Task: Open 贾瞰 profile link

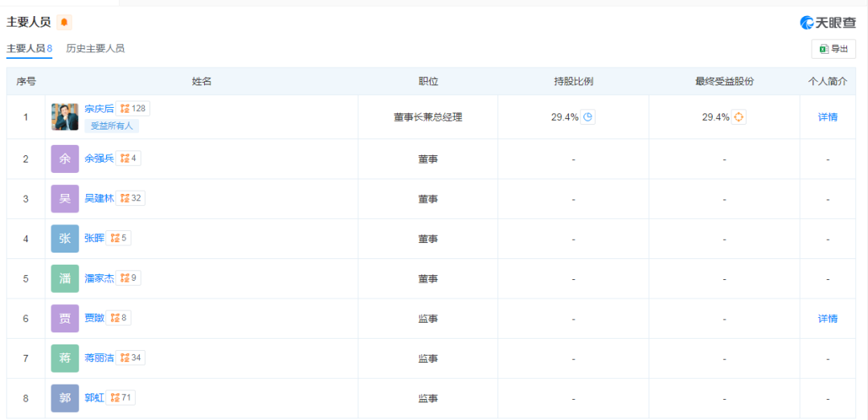Action: pos(94,318)
